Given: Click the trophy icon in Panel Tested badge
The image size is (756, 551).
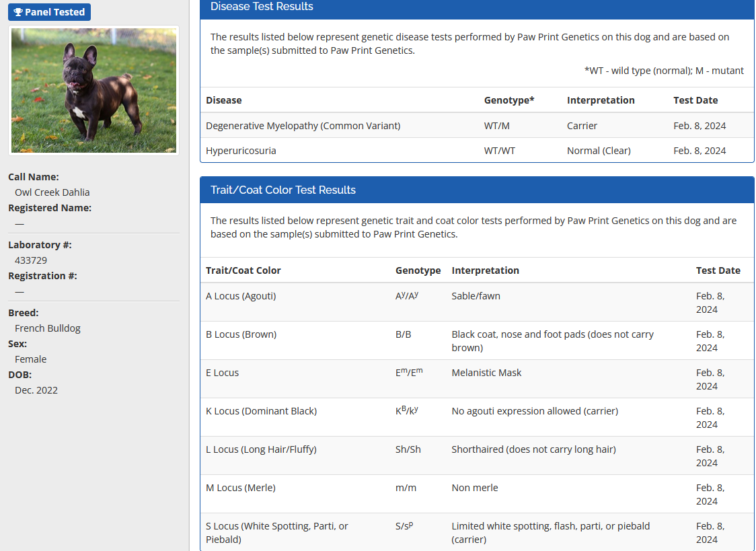Looking at the screenshot, I should [18, 12].
